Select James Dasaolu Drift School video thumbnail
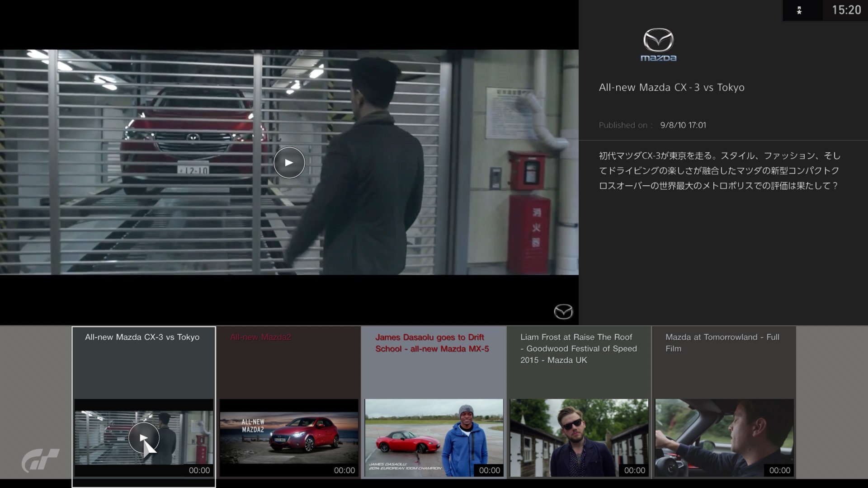 tap(434, 437)
